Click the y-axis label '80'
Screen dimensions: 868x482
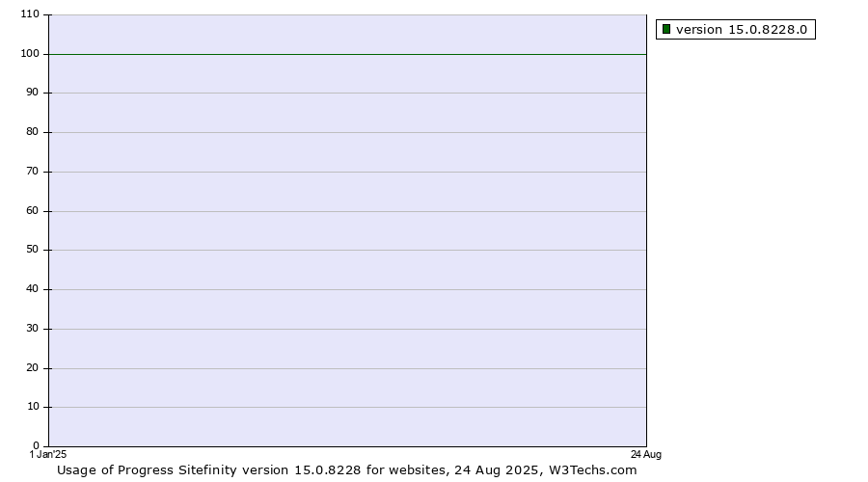click(x=32, y=132)
